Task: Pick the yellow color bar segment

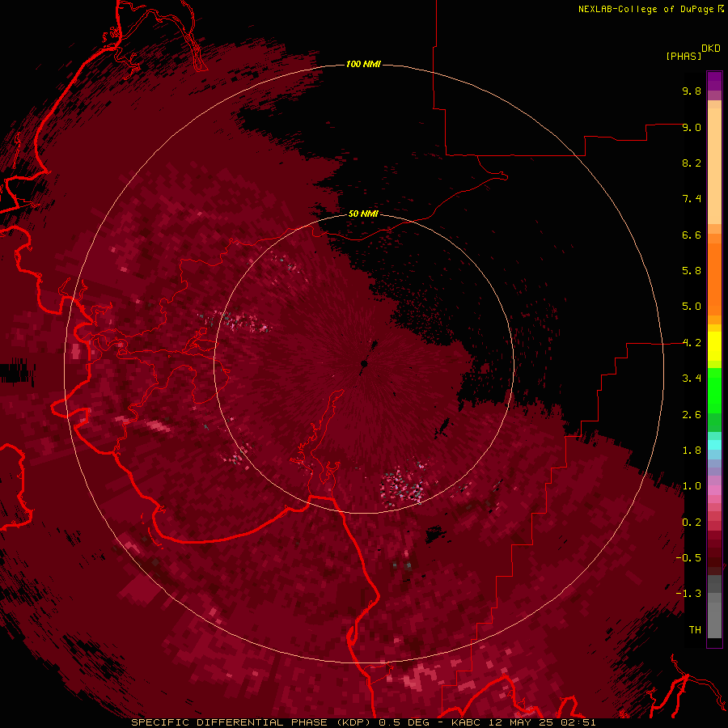Action: tap(714, 346)
